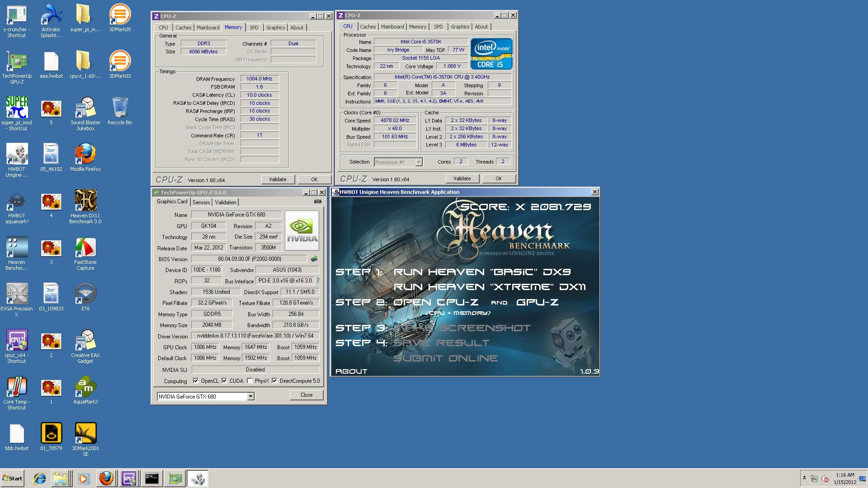This screenshot has width=868, height=488.
Task: Click OK in Memory CPU-Z window
Action: coord(314,179)
